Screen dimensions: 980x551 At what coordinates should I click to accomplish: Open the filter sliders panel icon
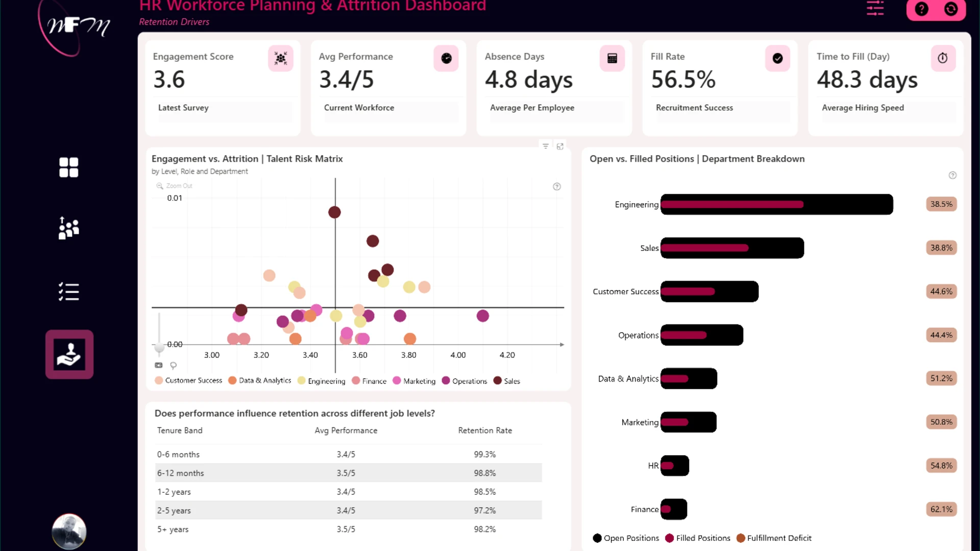(x=875, y=8)
